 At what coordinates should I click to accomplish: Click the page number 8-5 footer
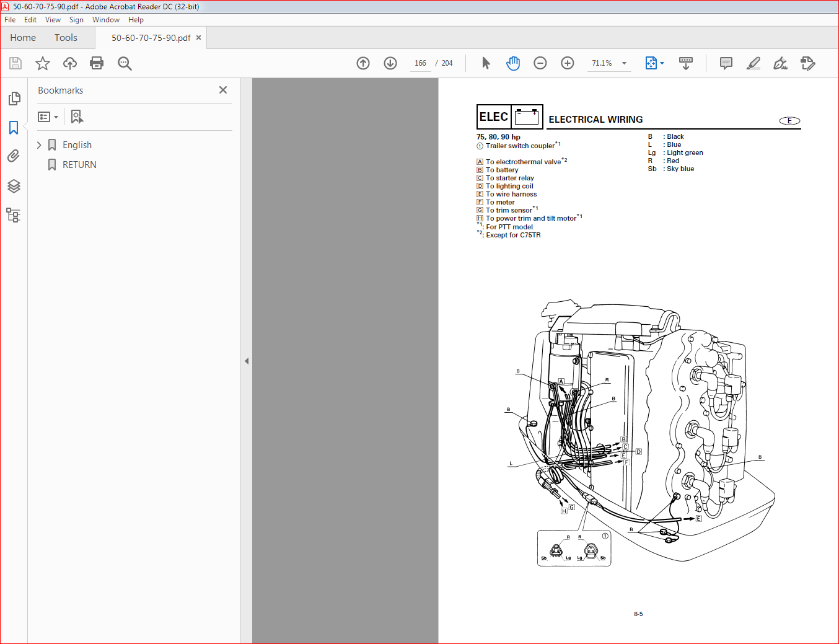coord(638,614)
